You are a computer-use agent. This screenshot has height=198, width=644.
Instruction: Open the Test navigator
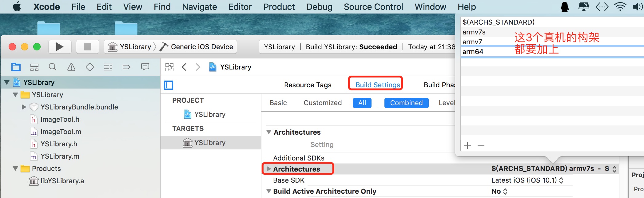click(90, 67)
